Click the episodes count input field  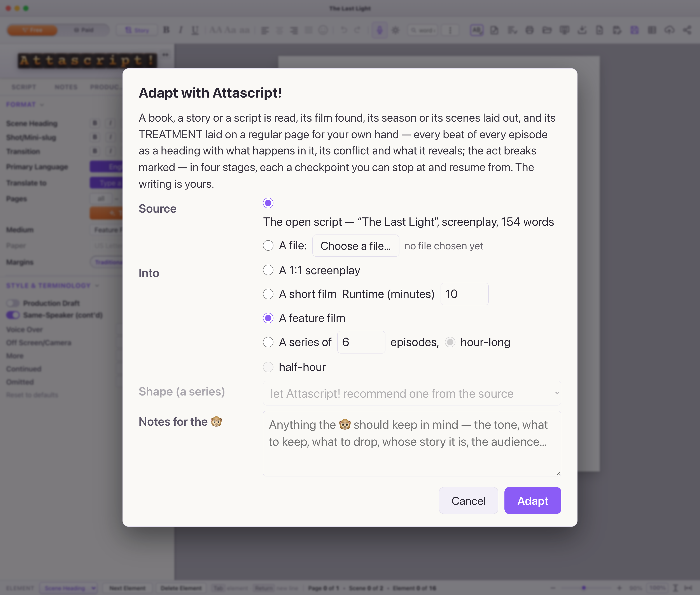(x=361, y=342)
